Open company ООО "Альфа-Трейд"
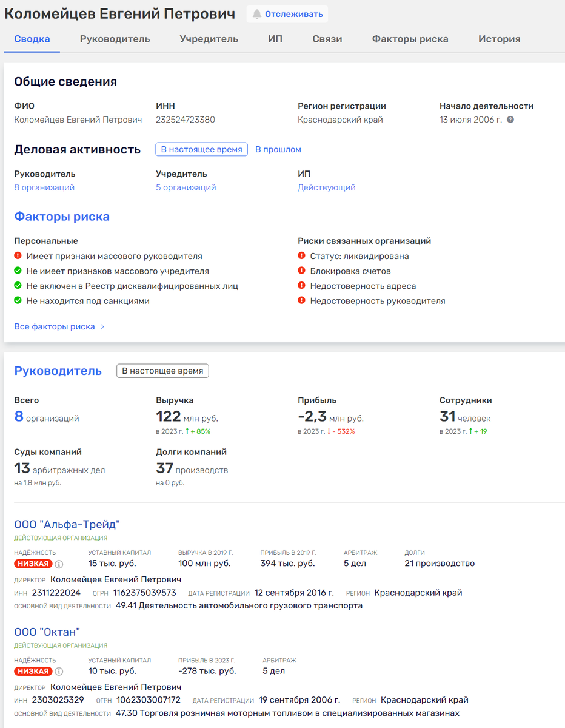The height and width of the screenshot is (728, 565). pos(67,524)
